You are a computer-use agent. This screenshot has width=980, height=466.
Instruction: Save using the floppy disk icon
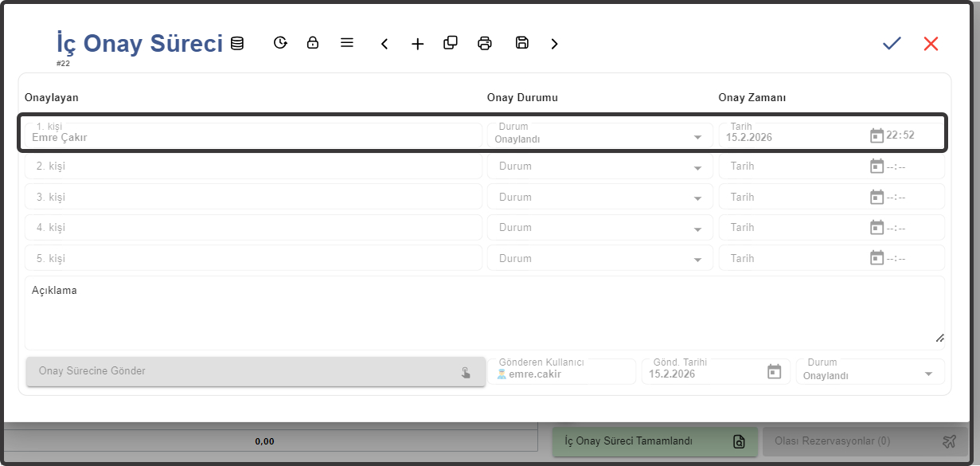tap(522, 43)
